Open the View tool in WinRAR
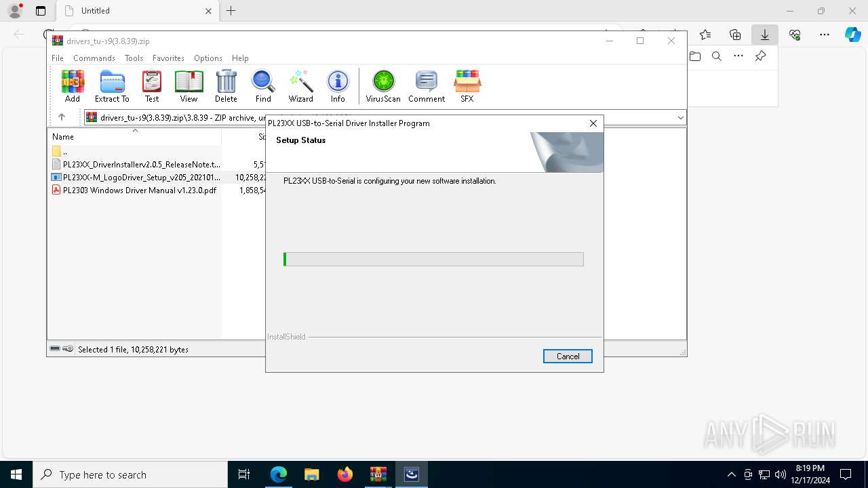Screen dimensions: 868x488 point(189,86)
